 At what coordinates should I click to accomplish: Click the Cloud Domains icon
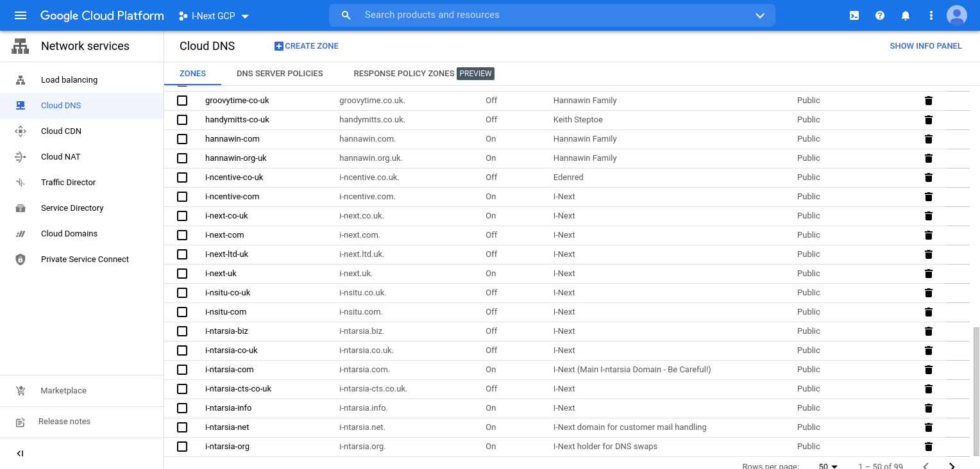21,234
